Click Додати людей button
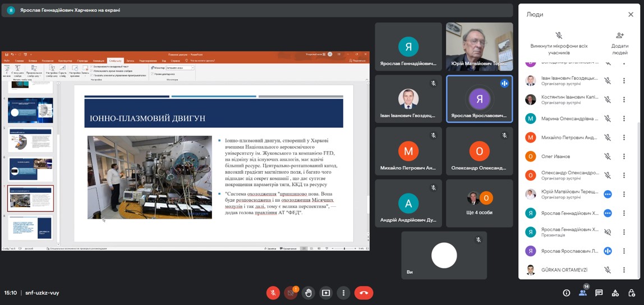The image size is (644, 305). click(620, 43)
